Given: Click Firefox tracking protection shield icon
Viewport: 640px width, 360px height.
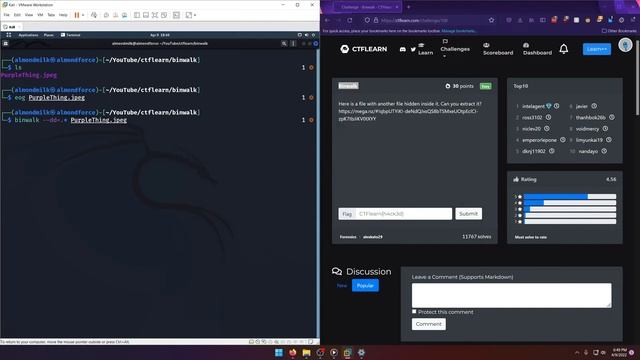Looking at the screenshot, I should [x=367, y=20].
